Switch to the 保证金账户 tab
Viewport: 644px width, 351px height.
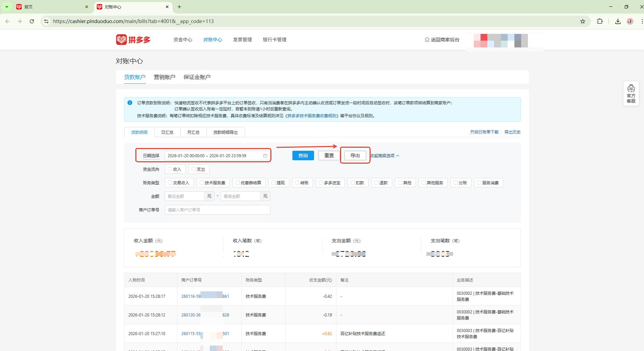(197, 77)
